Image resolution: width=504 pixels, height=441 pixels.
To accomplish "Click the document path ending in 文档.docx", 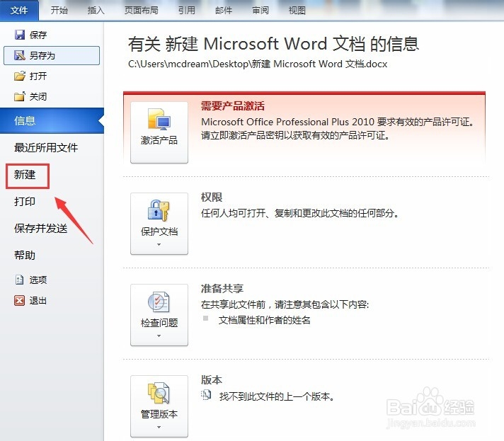I will coord(258,64).
